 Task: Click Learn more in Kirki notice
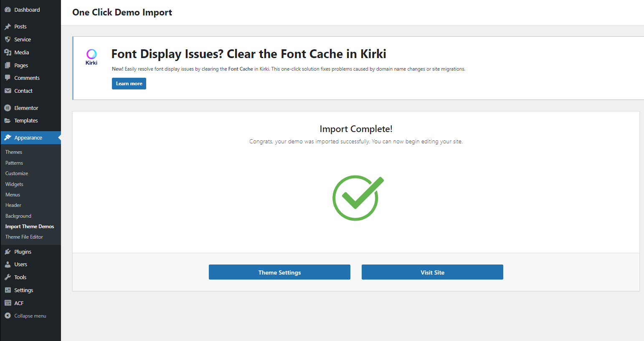pyautogui.click(x=129, y=84)
